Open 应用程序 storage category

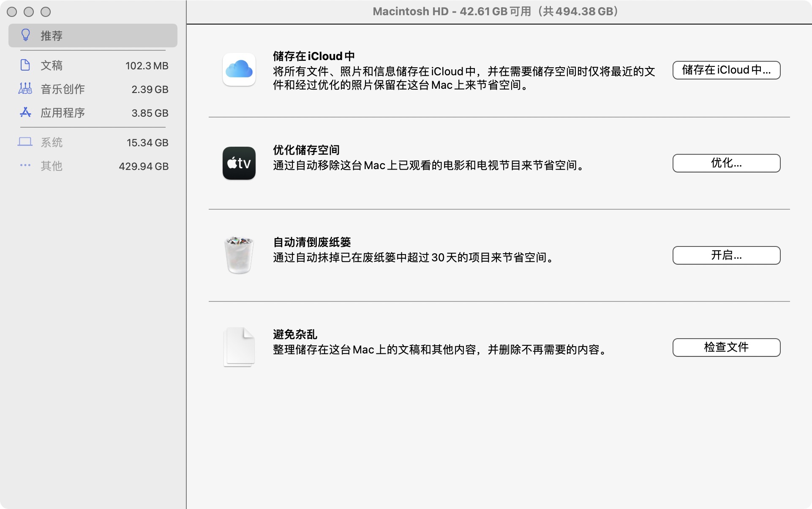[x=63, y=113]
